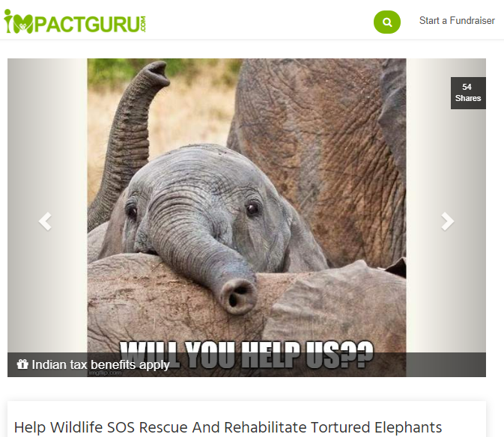Click the word Fundraiser in header
504x437 pixels.
point(473,20)
